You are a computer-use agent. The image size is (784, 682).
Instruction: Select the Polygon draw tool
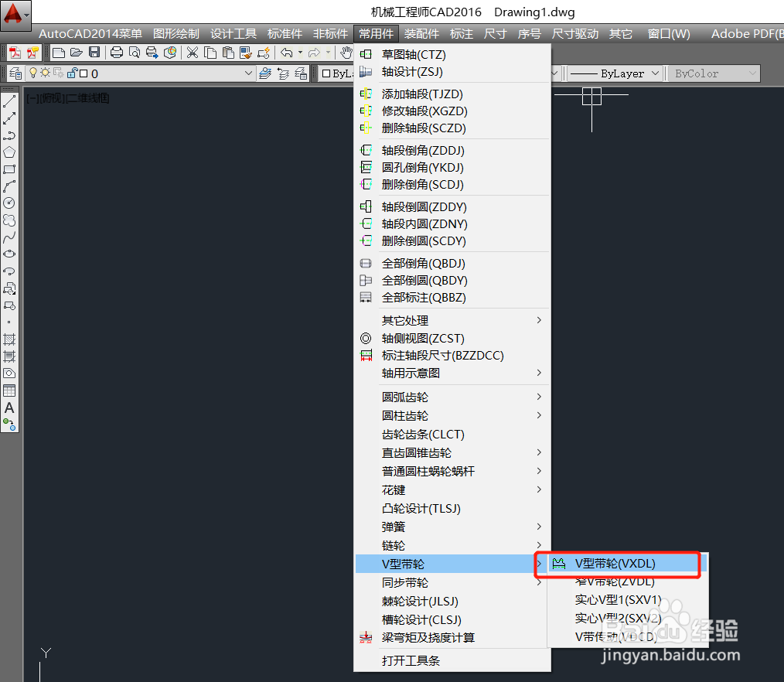9,152
